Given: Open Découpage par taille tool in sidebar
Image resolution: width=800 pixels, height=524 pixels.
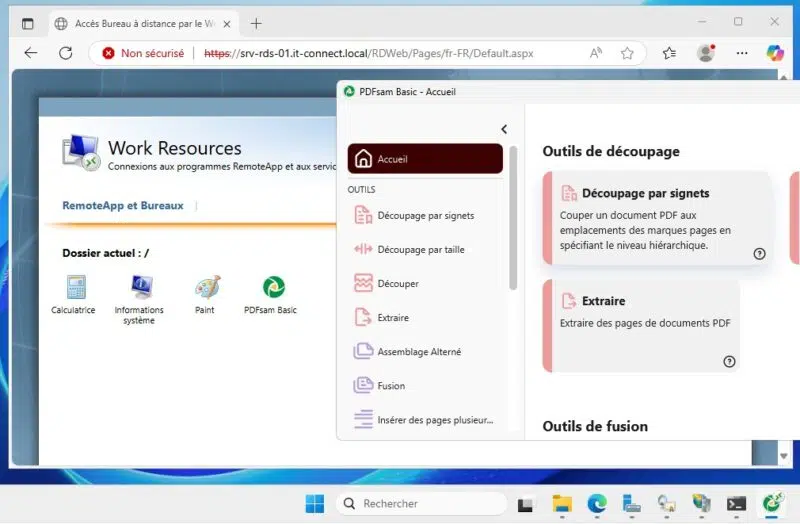Looking at the screenshot, I should (425, 249).
